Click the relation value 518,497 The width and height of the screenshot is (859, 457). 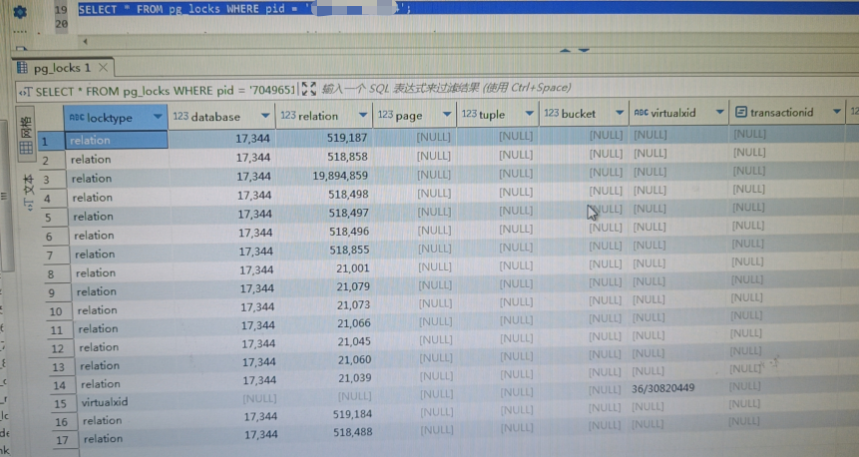click(x=348, y=213)
